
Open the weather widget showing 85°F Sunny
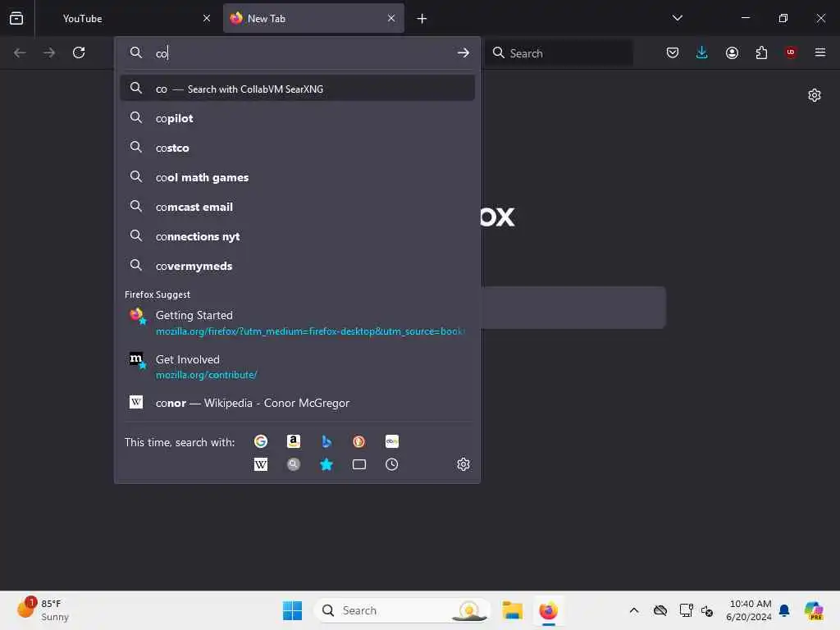point(43,610)
